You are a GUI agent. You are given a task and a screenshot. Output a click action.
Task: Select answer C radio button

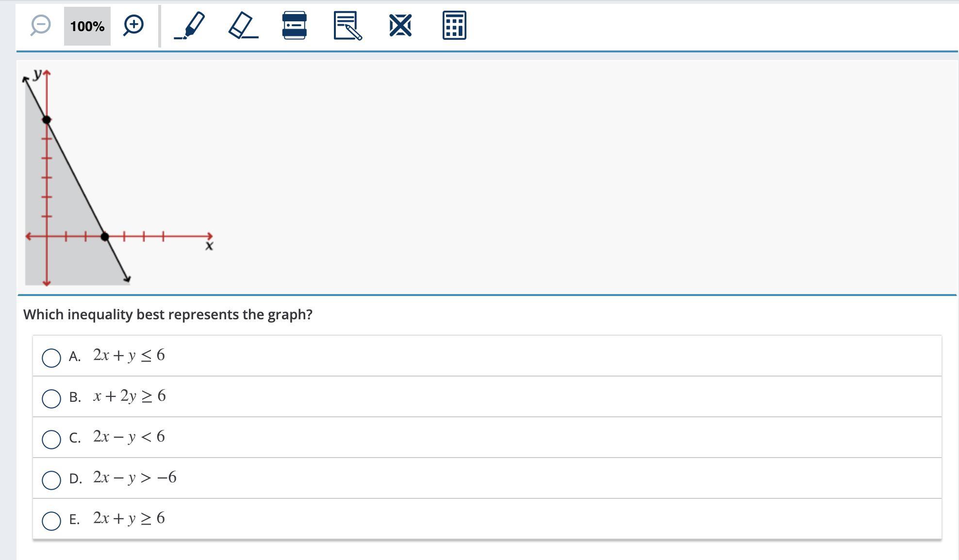(51, 439)
